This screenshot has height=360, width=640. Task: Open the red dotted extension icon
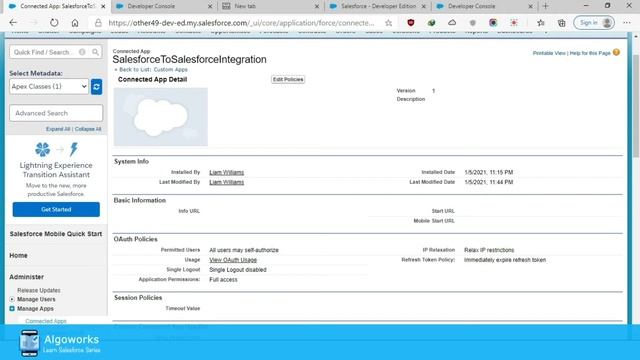513,22
